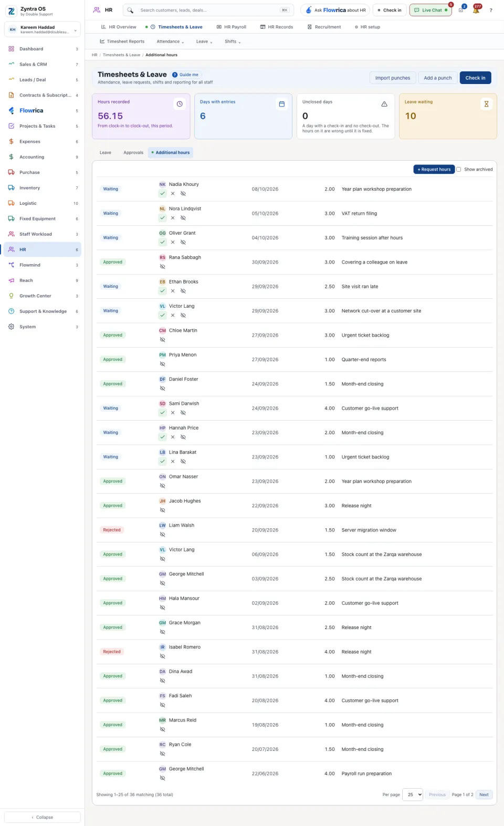Open the Recruitment tab
The width and height of the screenshot is (504, 826).
pos(324,27)
